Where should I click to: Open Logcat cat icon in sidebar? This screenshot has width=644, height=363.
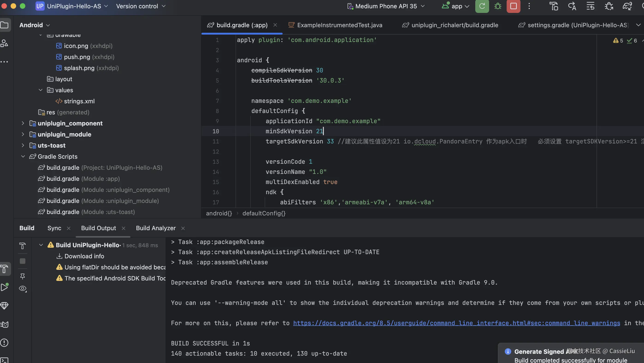(x=4, y=324)
